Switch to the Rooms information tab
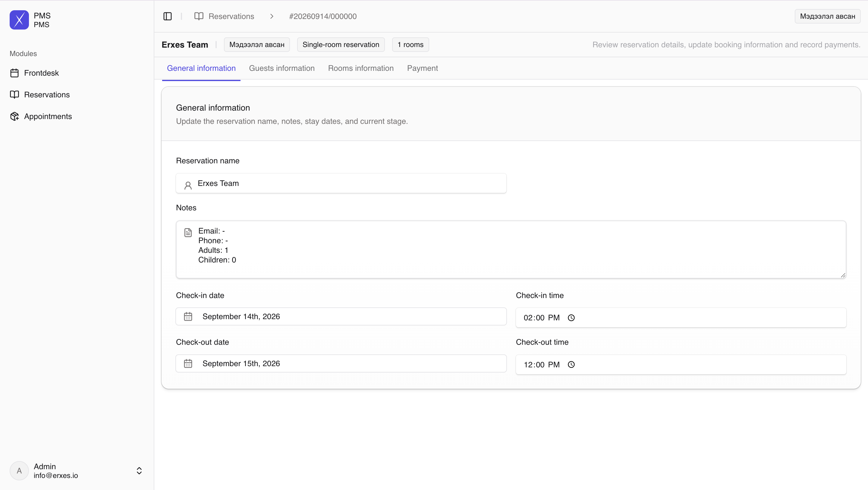This screenshot has width=868, height=490. (x=361, y=68)
